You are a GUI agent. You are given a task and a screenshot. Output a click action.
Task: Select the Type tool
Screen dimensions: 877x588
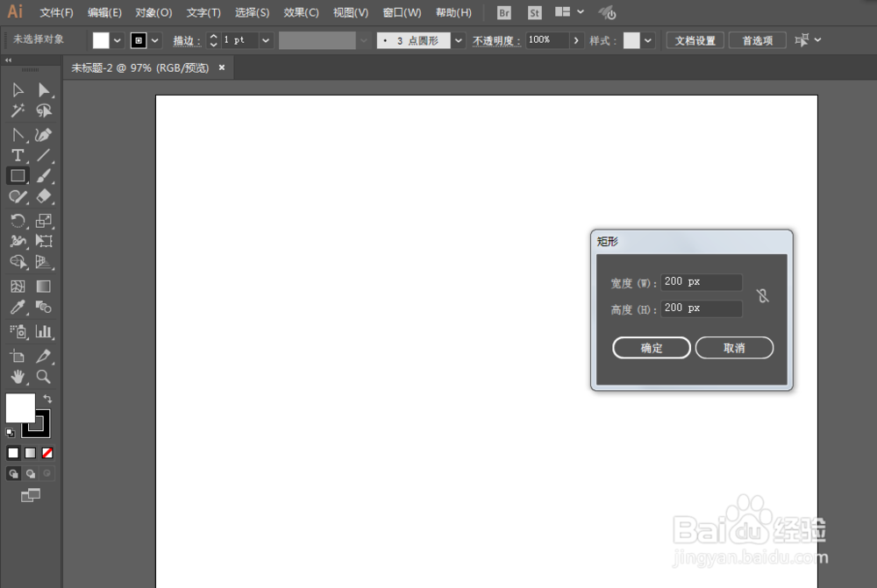point(18,155)
